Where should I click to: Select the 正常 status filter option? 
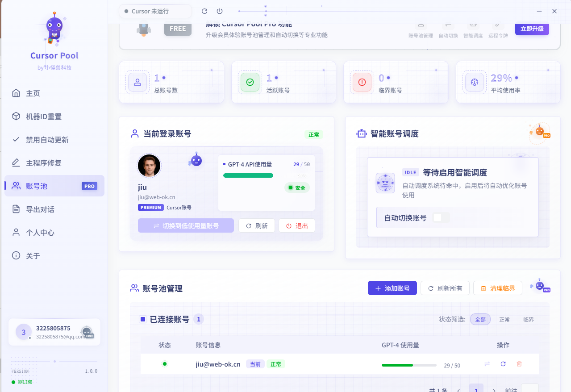click(x=504, y=319)
